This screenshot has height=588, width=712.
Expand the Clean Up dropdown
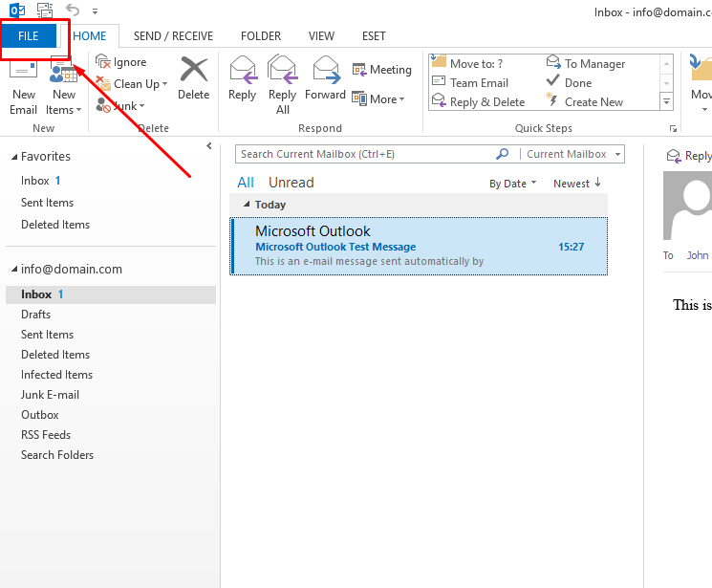click(x=164, y=84)
